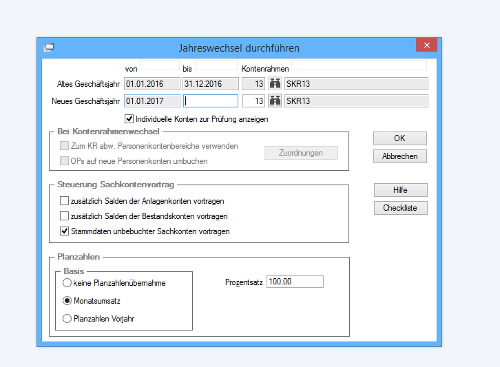Screen dimensions: 500x367
Task: Select Monatsumsatz radio button
Action: [67, 301]
